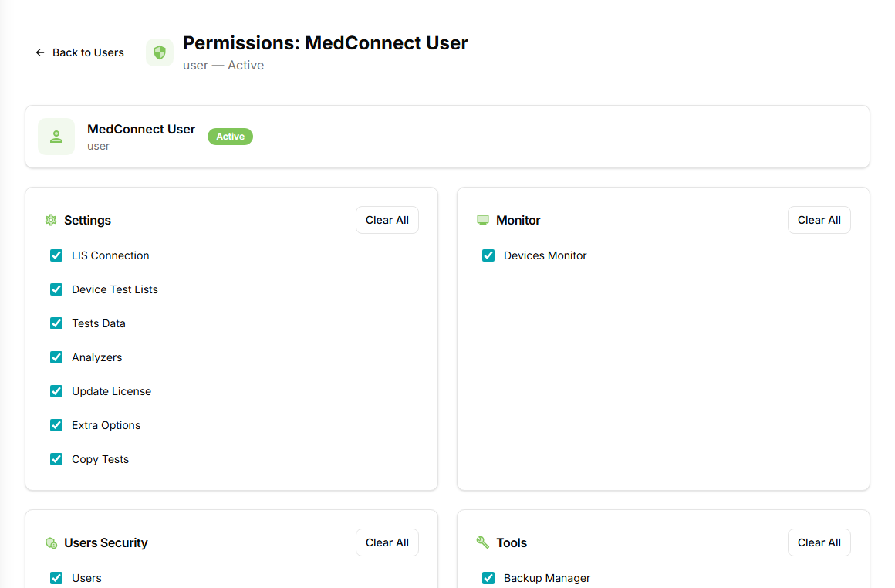Uncheck the Device Test Lists checkbox
895x588 pixels.
pos(56,289)
